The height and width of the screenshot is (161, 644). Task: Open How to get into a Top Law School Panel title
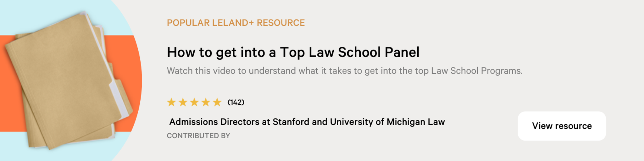click(x=293, y=52)
